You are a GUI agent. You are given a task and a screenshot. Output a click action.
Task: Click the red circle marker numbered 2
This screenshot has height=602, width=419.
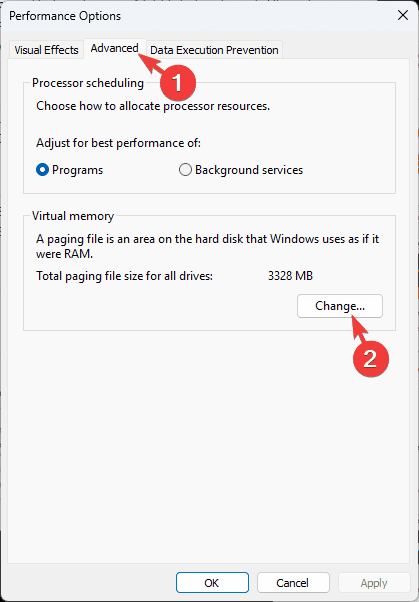(x=371, y=358)
